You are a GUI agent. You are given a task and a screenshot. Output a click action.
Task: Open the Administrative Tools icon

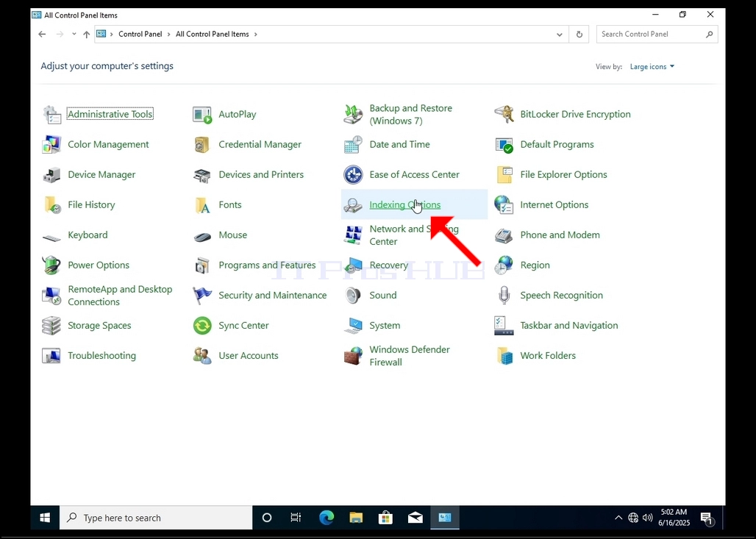click(51, 114)
